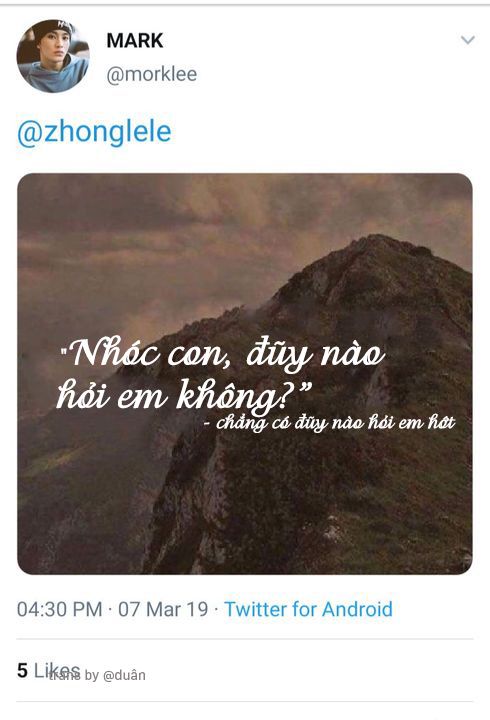Click the "Nhóc con, đừy nào" quote text

[223, 355]
